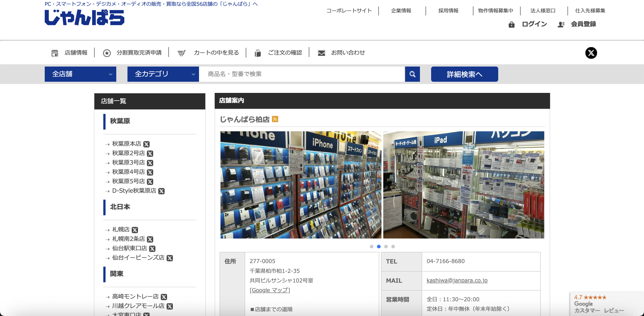Click the iPhone showcase store photo

click(x=301, y=185)
